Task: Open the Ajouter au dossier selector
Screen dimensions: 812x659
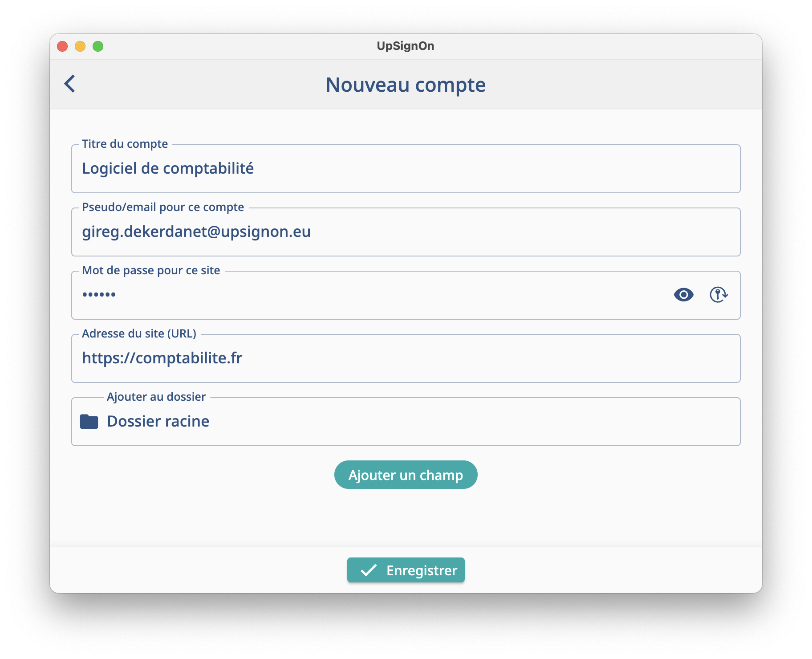Action: 406,422
